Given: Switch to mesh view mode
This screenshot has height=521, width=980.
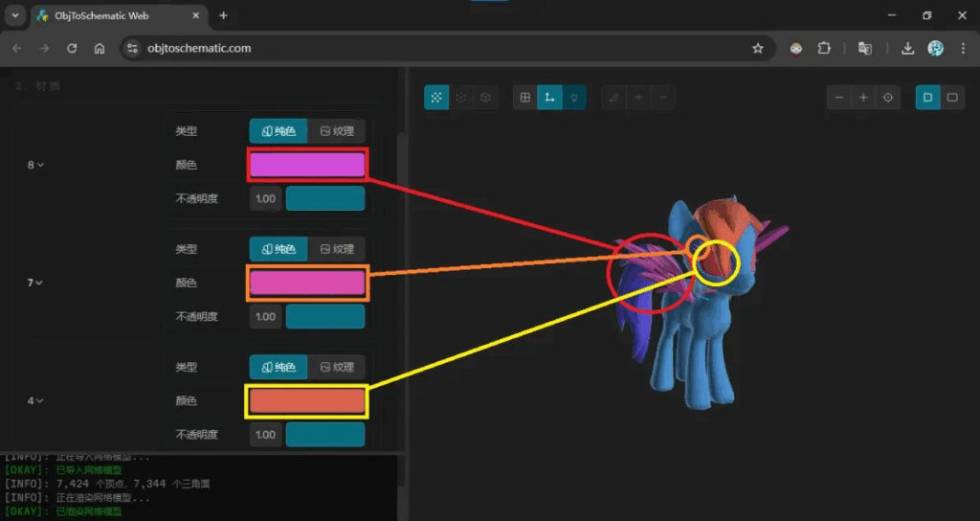Looking at the screenshot, I should 436,98.
